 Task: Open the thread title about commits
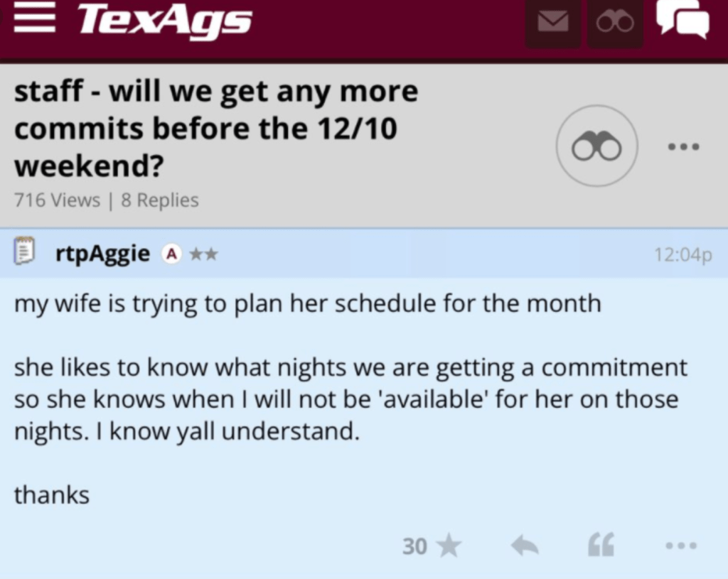[216, 129]
